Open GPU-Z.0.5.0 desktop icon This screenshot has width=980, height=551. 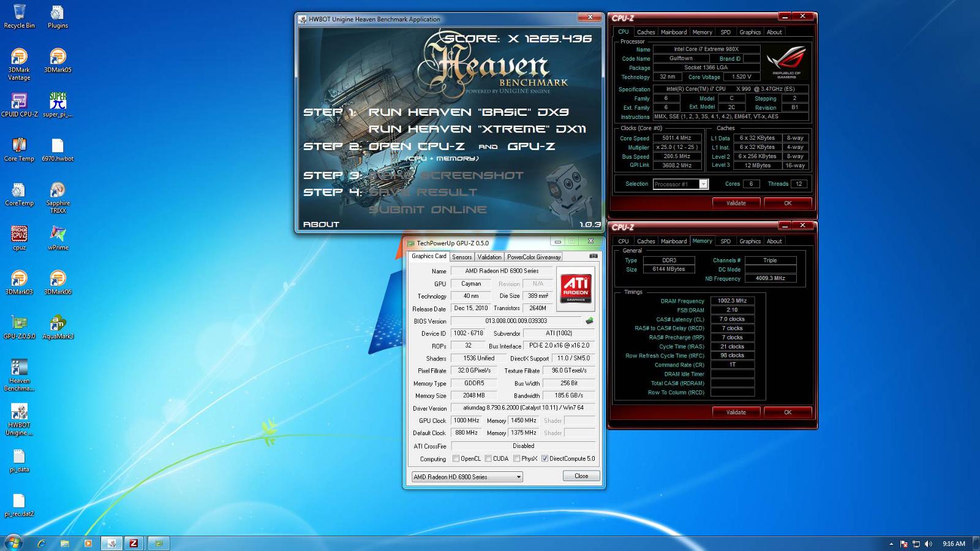click(x=19, y=327)
